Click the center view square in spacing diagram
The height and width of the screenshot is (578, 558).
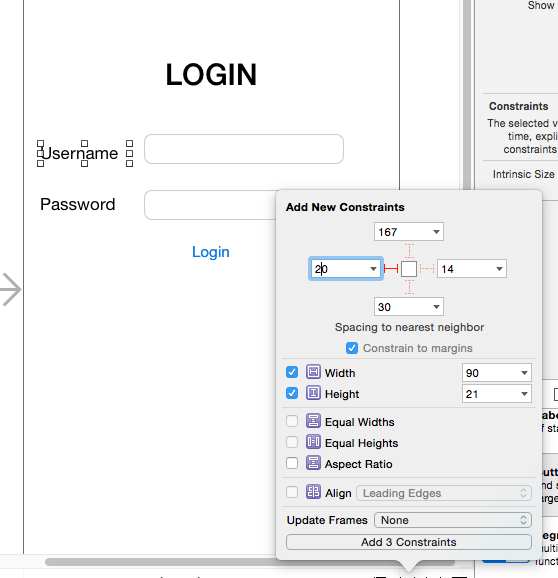tap(409, 269)
